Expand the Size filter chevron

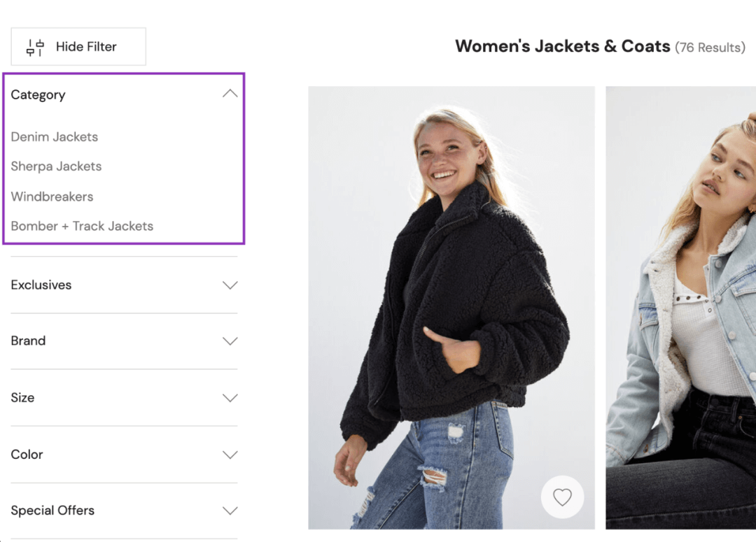(x=230, y=398)
